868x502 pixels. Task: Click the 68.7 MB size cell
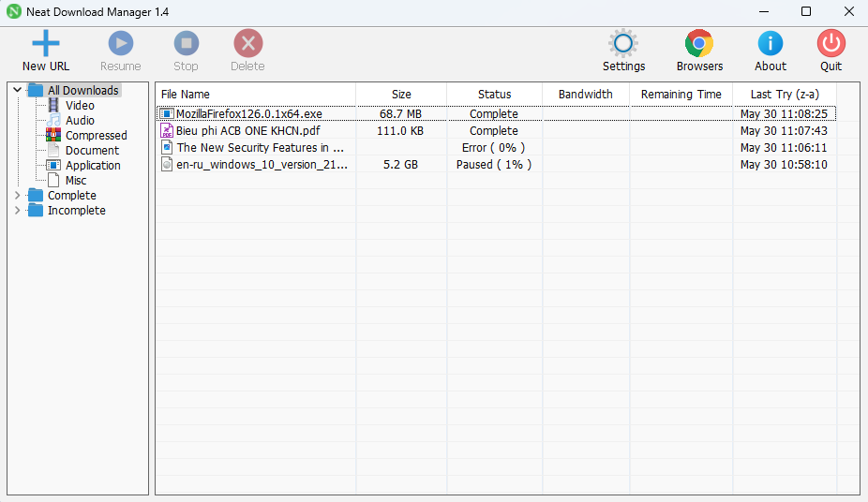(x=401, y=114)
